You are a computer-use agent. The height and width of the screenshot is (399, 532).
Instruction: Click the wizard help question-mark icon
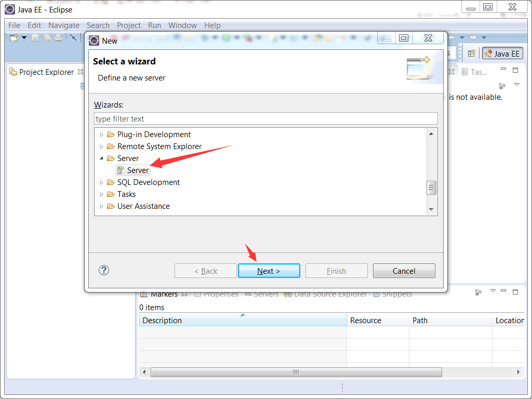point(104,270)
